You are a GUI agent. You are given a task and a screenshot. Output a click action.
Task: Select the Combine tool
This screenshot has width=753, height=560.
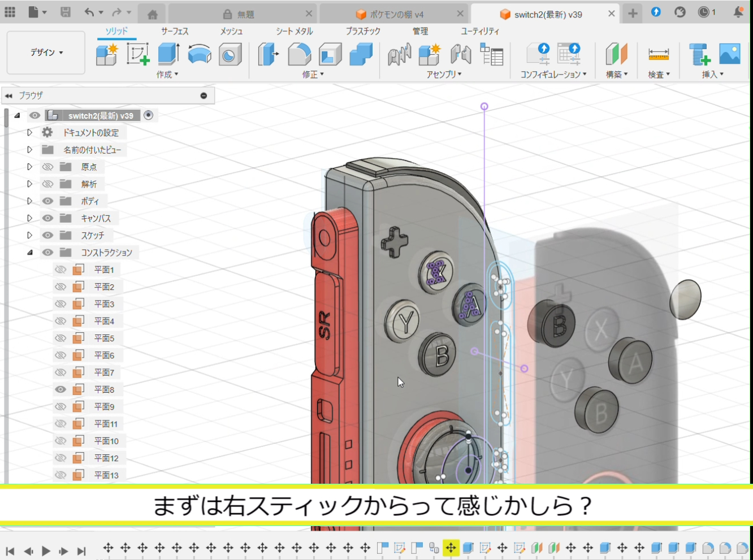pos(361,55)
